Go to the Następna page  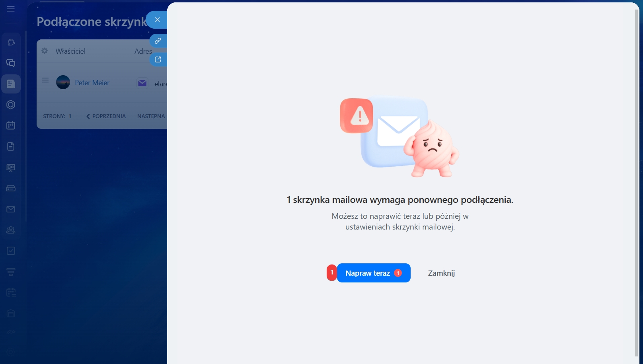click(x=151, y=116)
